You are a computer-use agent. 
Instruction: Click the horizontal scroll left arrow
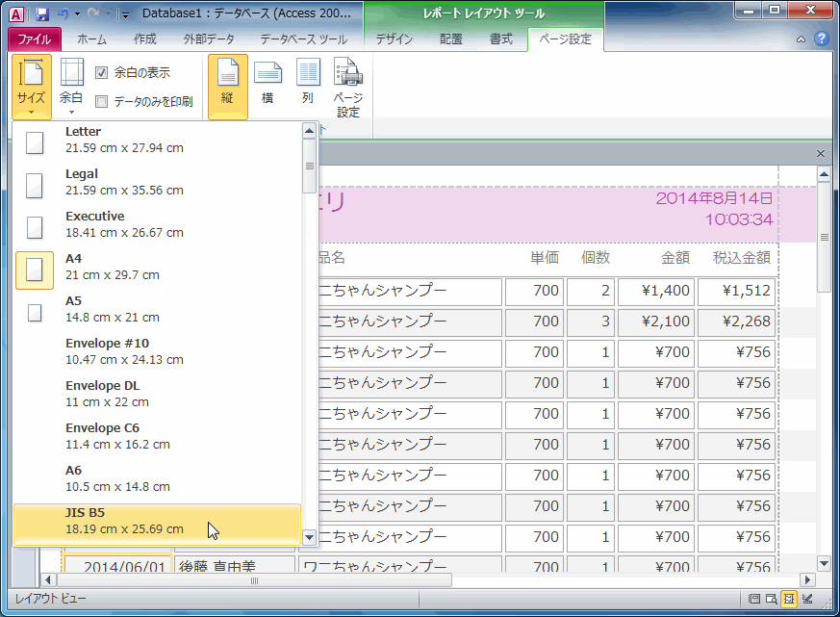pos(48,580)
